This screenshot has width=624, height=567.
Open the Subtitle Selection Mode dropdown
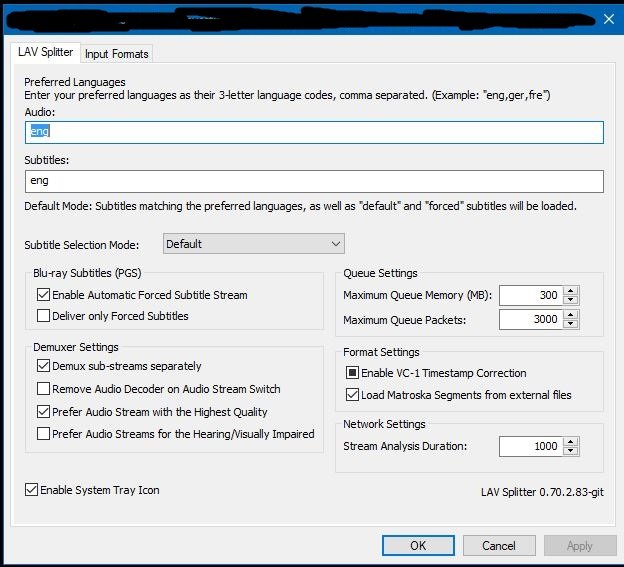click(x=254, y=244)
